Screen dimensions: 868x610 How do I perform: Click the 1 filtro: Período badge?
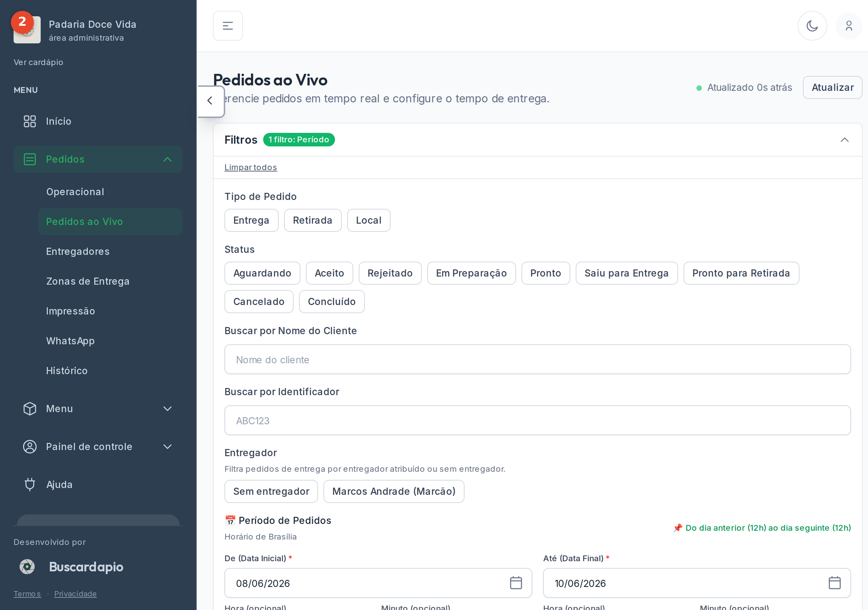(x=299, y=140)
